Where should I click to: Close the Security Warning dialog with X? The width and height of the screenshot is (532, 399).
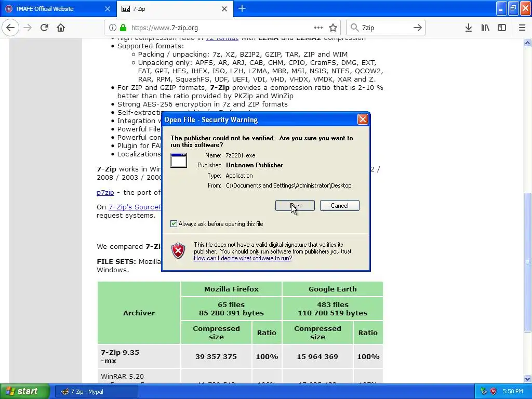pos(363,119)
